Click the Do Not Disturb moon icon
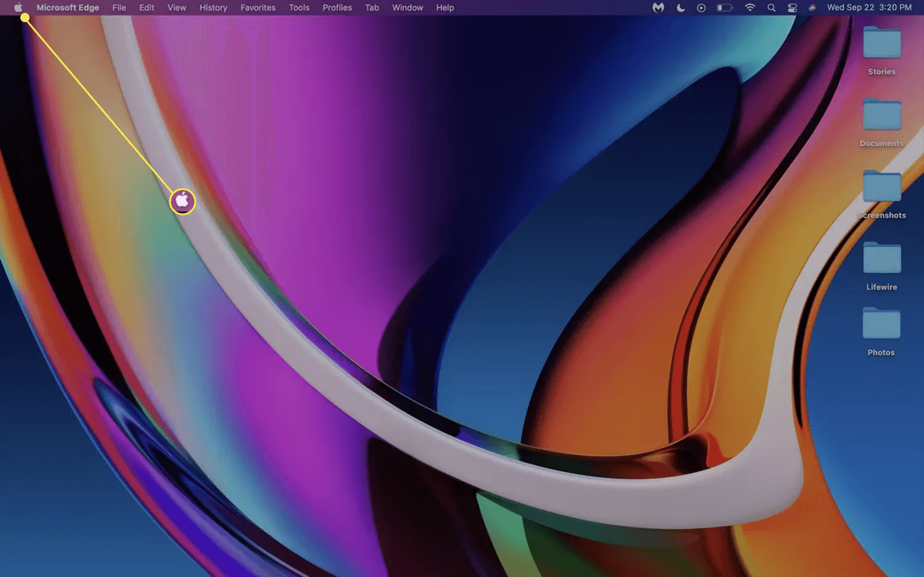 coord(681,7)
